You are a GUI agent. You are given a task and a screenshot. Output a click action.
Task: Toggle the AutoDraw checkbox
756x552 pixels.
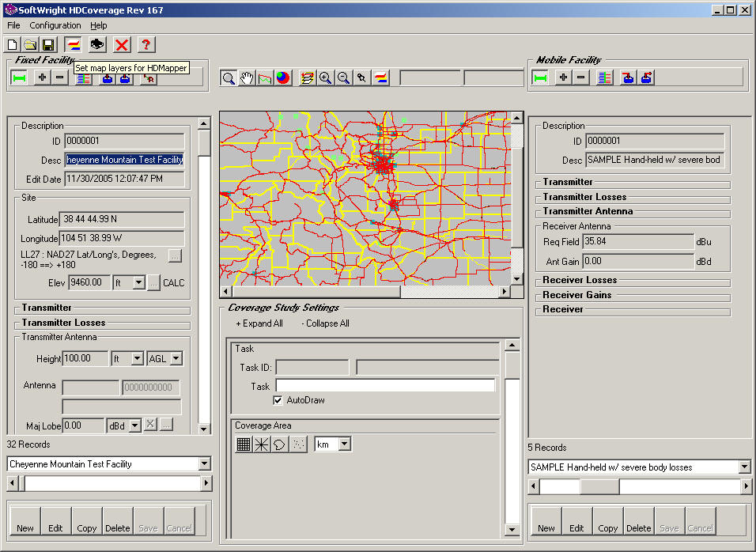tap(278, 400)
